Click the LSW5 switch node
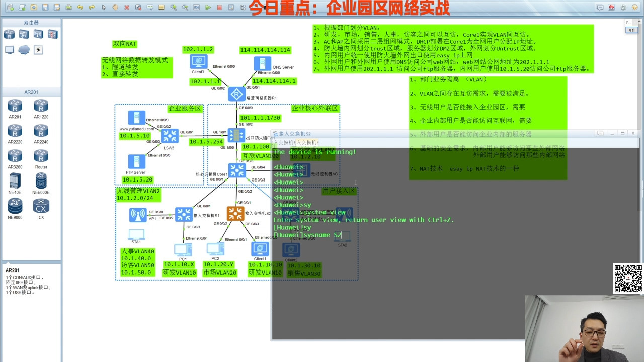Viewport: 644px width, 362px height. (x=170, y=136)
